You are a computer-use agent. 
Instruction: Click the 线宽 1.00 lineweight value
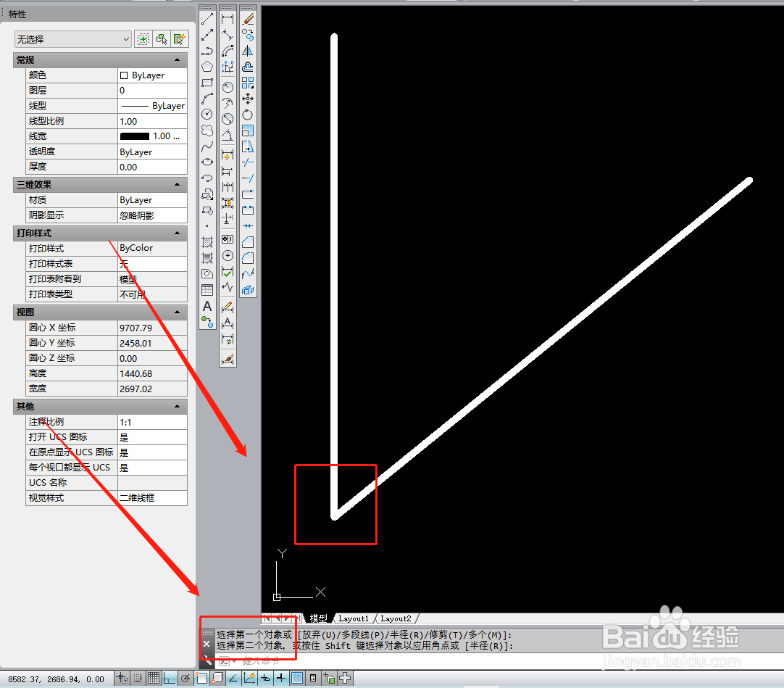click(152, 136)
